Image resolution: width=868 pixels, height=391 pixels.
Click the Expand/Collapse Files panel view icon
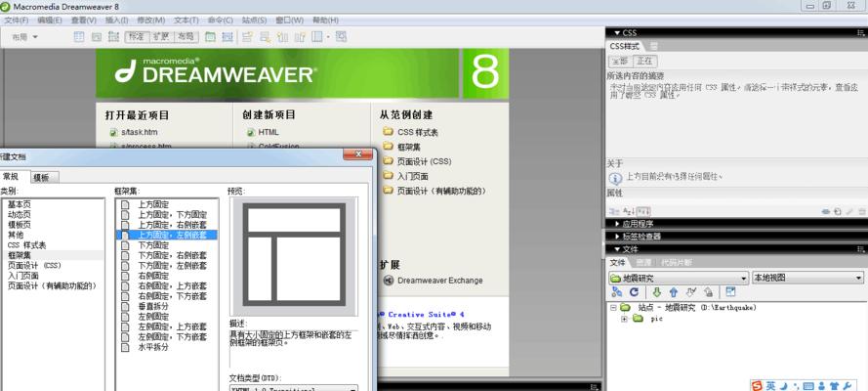[x=730, y=292]
